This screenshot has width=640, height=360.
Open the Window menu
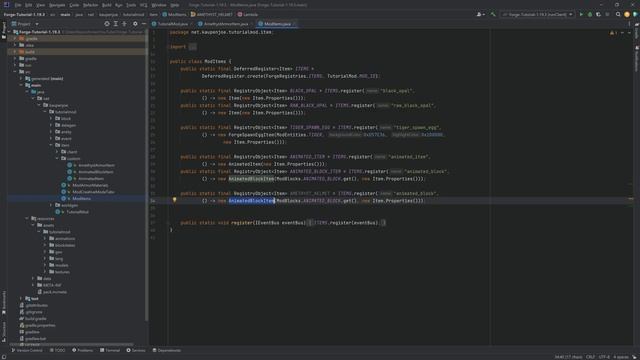(x=159, y=5)
